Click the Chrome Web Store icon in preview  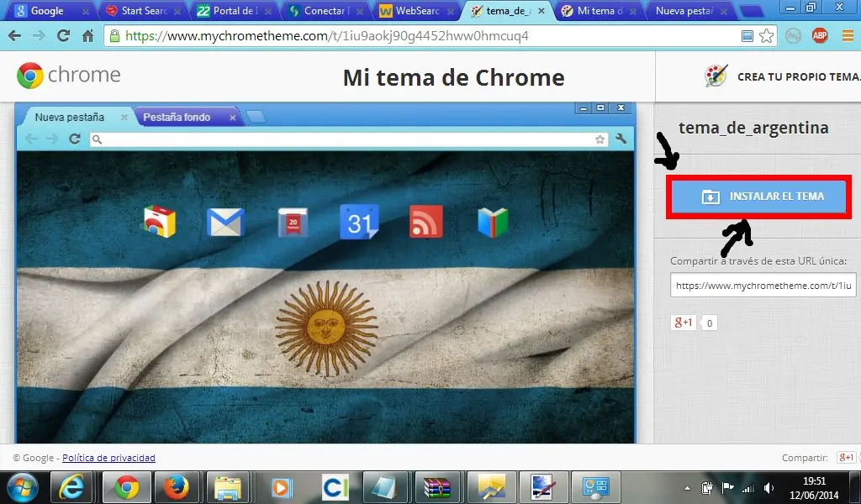160,222
